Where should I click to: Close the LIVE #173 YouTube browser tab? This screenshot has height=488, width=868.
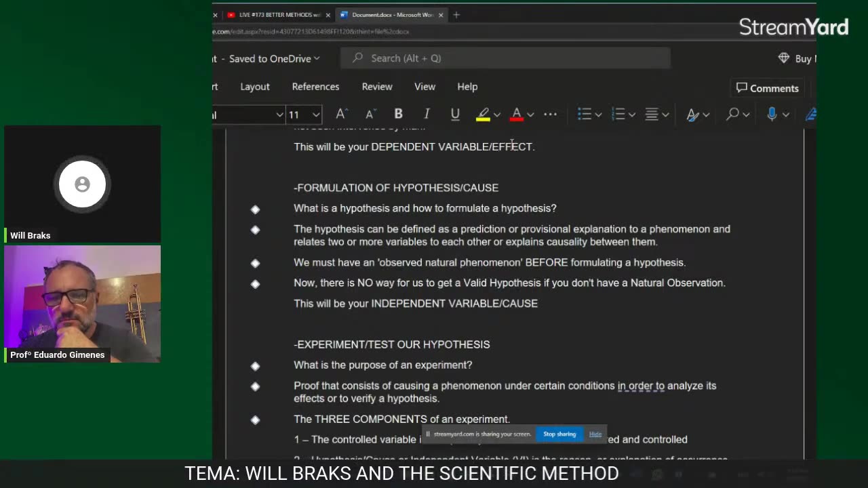(328, 15)
